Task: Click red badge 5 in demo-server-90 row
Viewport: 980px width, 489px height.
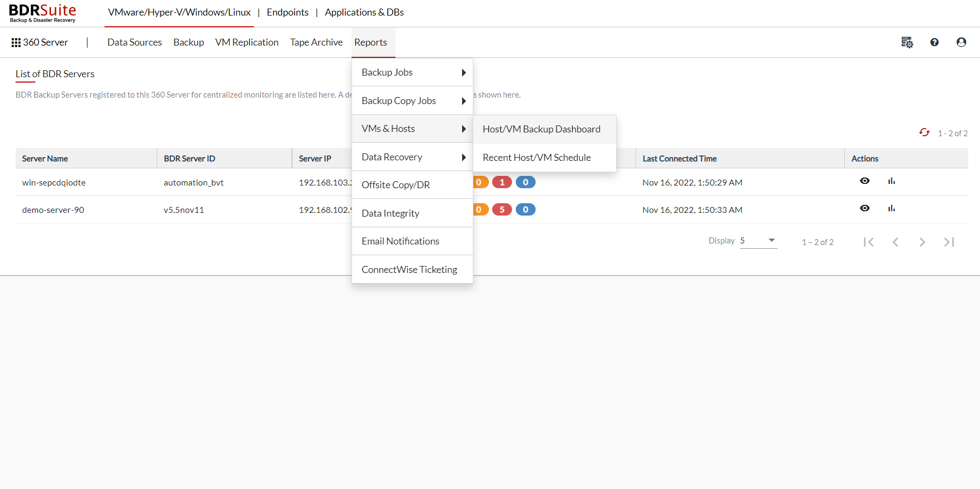Action: point(502,210)
